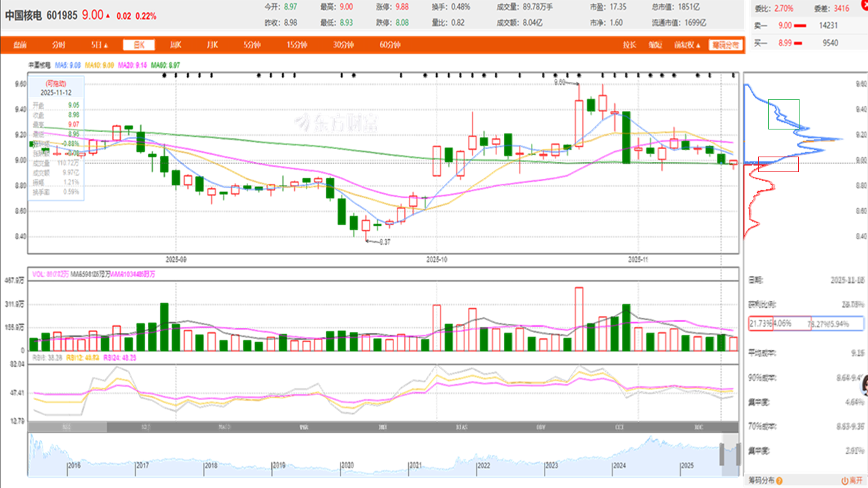The width and height of the screenshot is (868, 488).
Task: Select the RSI indicator tab
Action: click(67, 427)
